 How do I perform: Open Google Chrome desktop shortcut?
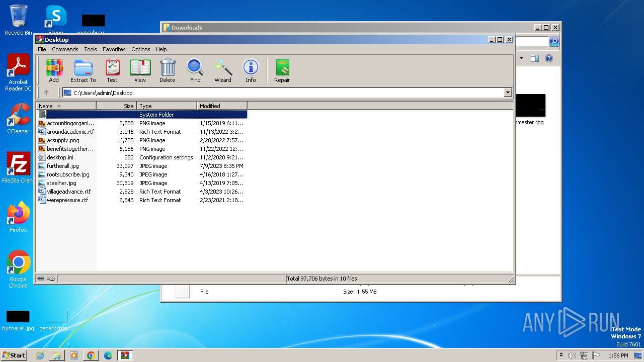click(x=18, y=269)
